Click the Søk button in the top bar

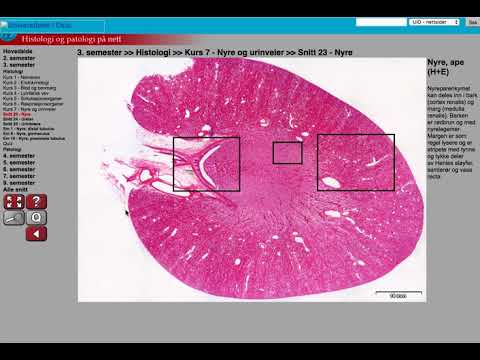pyautogui.click(x=472, y=22)
